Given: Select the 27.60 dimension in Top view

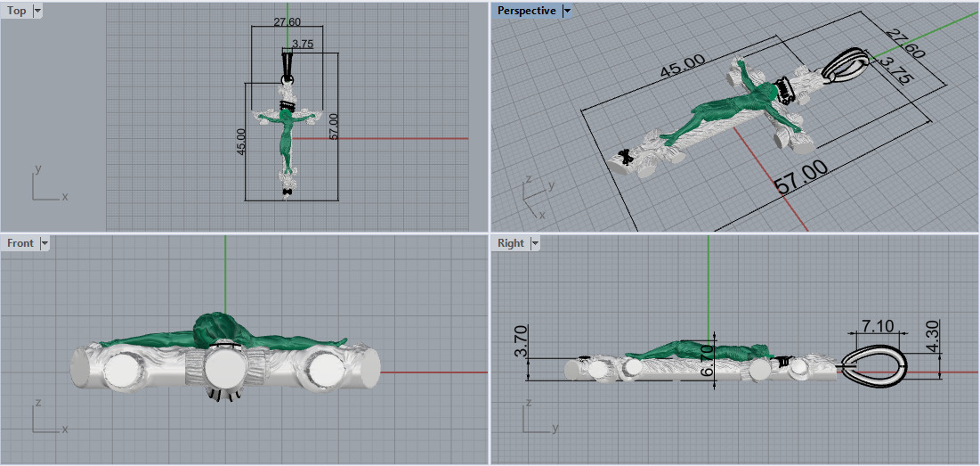Looking at the screenshot, I should click(287, 22).
